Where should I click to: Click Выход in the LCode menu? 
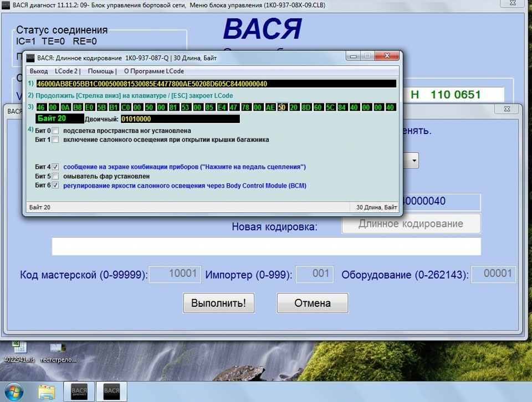pyautogui.click(x=39, y=71)
